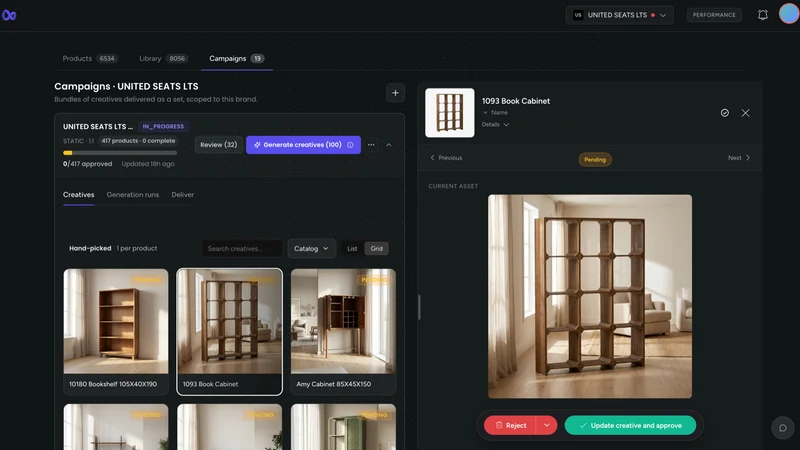
Task: Open the chat bubble icon
Action: coord(783,428)
